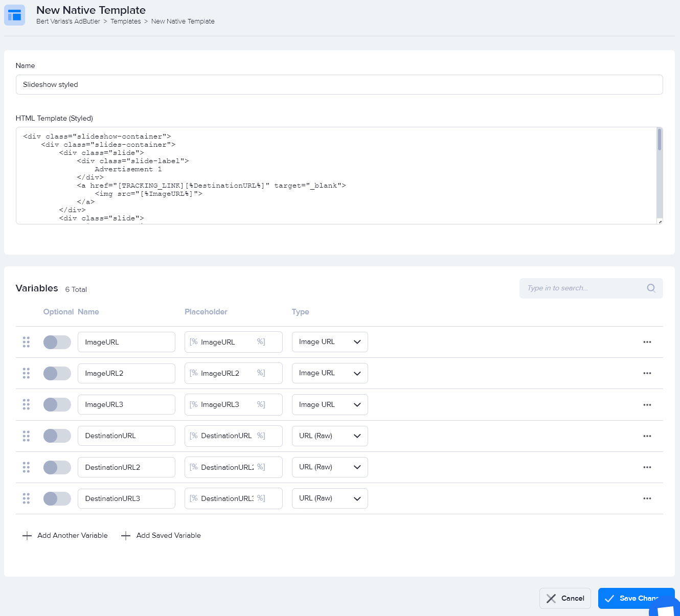Open the more options menu for ImageURL2

click(647, 373)
